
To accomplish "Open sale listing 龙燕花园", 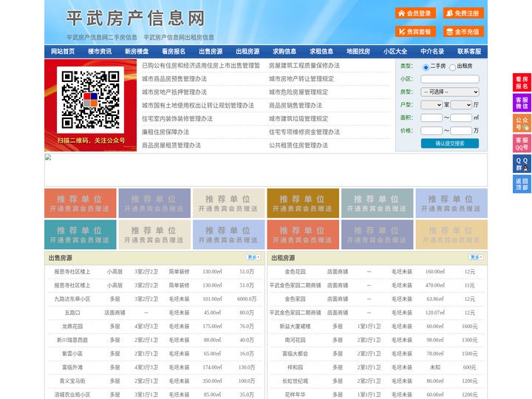I will pos(72,327).
